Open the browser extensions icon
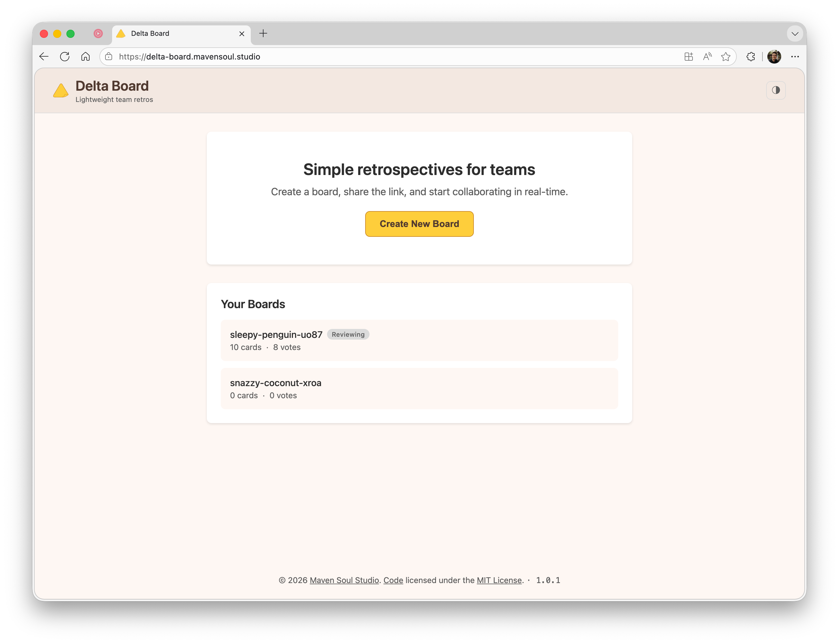Screen dimensions: 839x644 pos(751,57)
